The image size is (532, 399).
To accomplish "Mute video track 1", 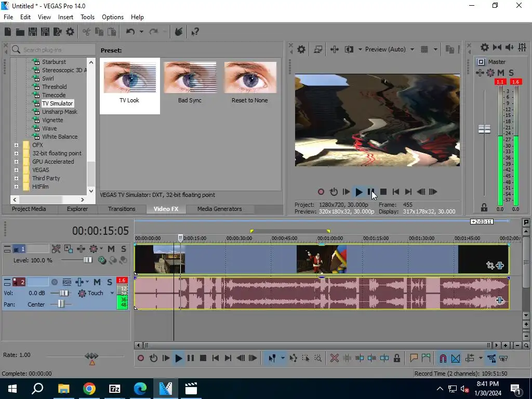I will pos(111,249).
